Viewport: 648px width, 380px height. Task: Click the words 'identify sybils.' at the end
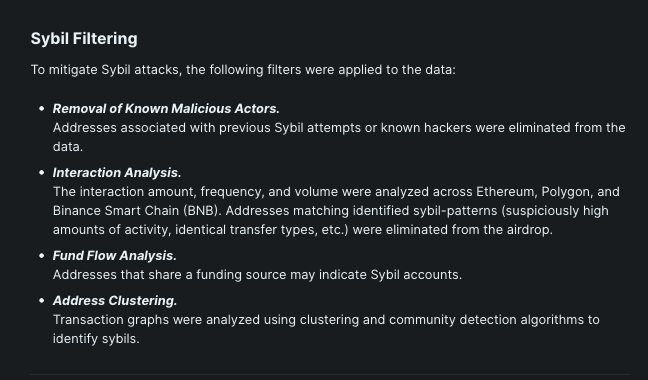tap(96, 339)
